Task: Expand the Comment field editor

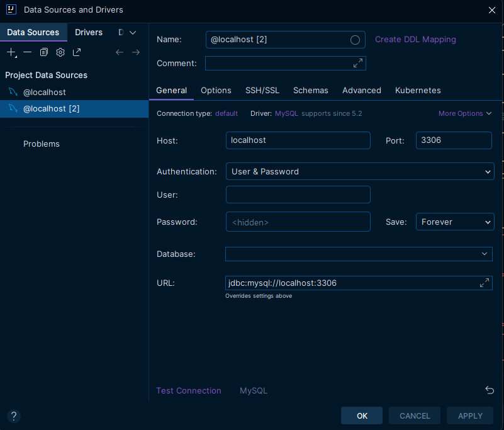Action: tap(358, 63)
